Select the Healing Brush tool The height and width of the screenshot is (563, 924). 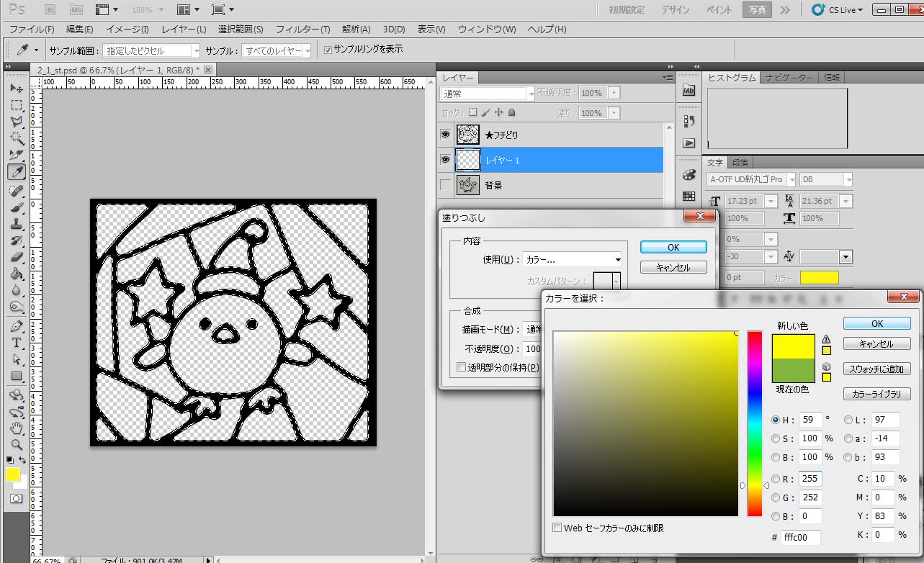(x=16, y=191)
